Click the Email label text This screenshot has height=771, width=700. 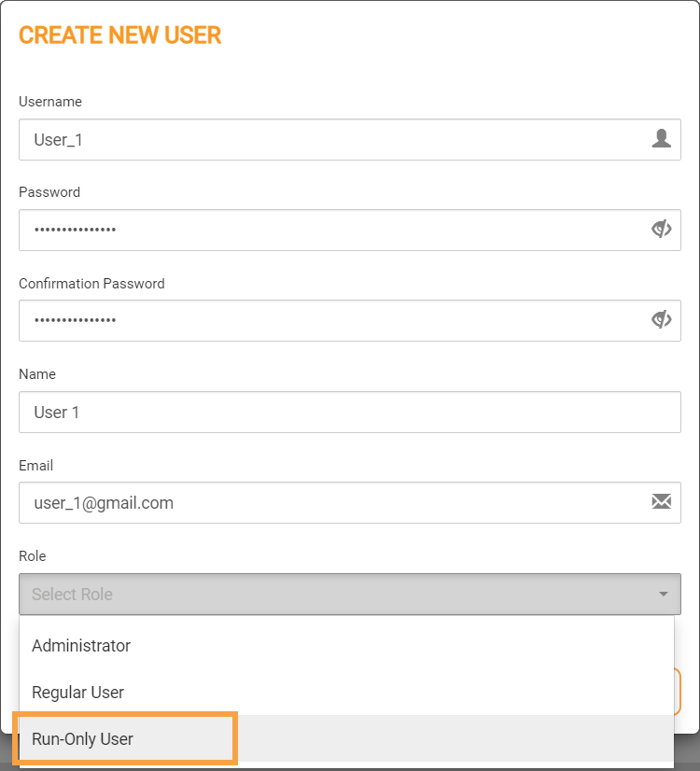point(36,465)
